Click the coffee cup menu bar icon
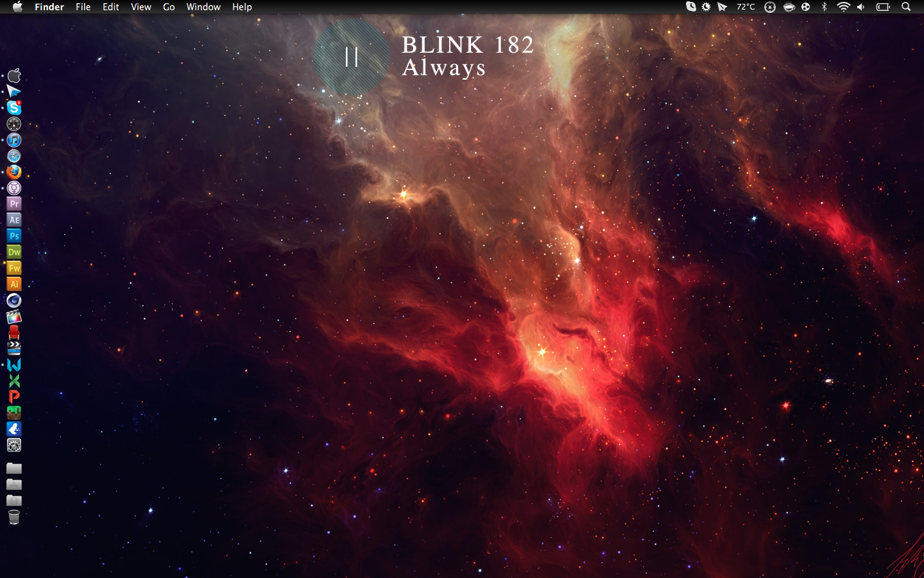 tap(789, 6)
